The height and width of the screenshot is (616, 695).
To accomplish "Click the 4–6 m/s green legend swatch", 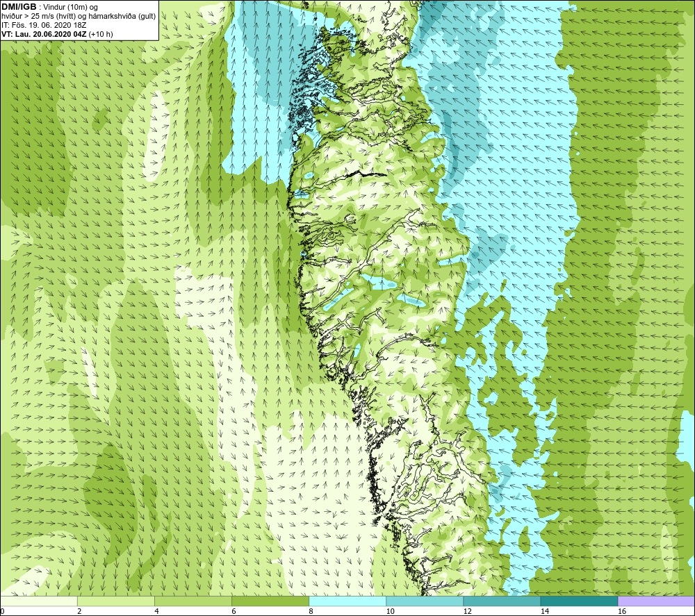I will [193, 601].
